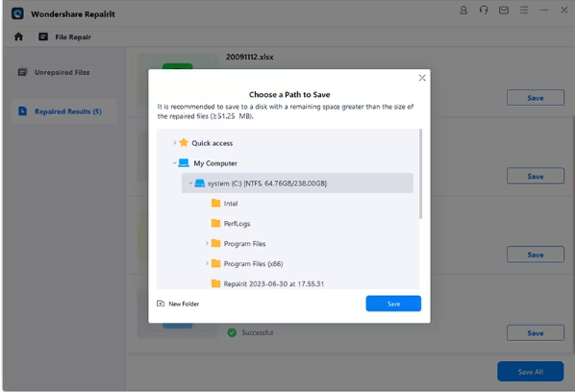Expand the Quick access node

coord(175,142)
